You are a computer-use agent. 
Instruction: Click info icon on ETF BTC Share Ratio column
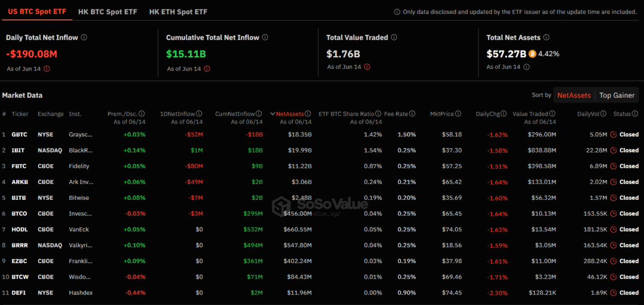point(378,113)
